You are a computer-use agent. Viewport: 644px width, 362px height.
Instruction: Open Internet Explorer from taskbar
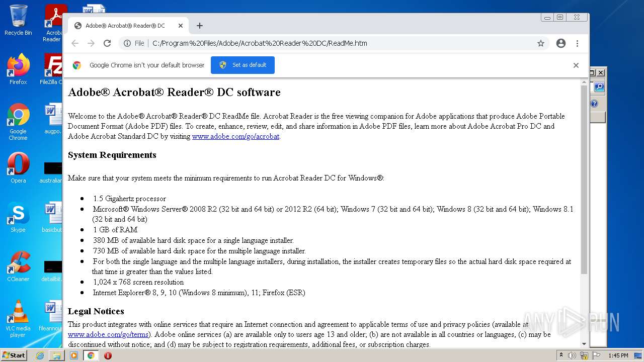tap(40, 355)
